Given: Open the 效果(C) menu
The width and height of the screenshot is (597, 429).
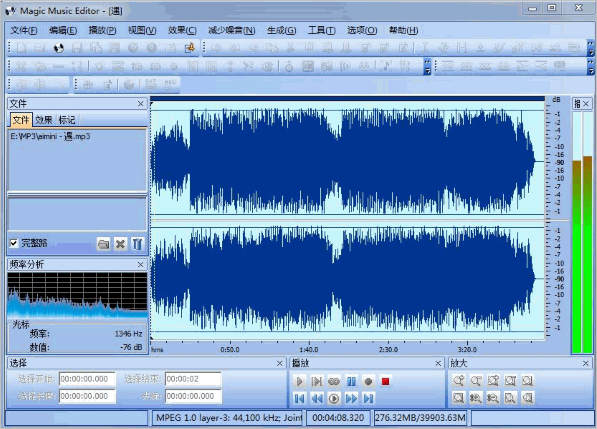Looking at the screenshot, I should point(182,30).
